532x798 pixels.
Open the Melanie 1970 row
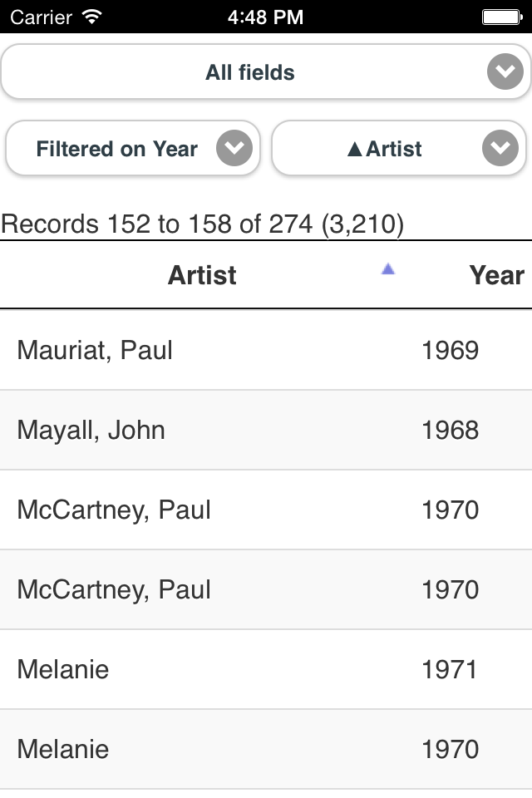(63, 749)
